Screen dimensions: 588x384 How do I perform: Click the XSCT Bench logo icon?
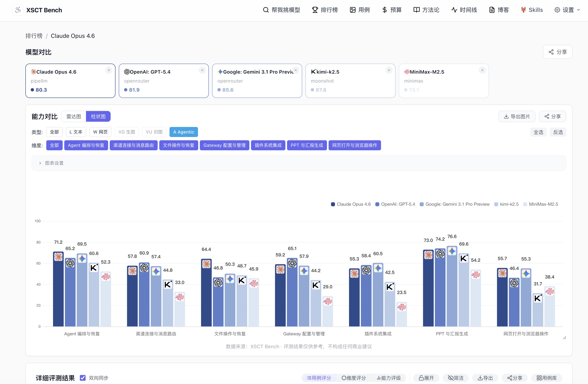pyautogui.click(x=18, y=10)
